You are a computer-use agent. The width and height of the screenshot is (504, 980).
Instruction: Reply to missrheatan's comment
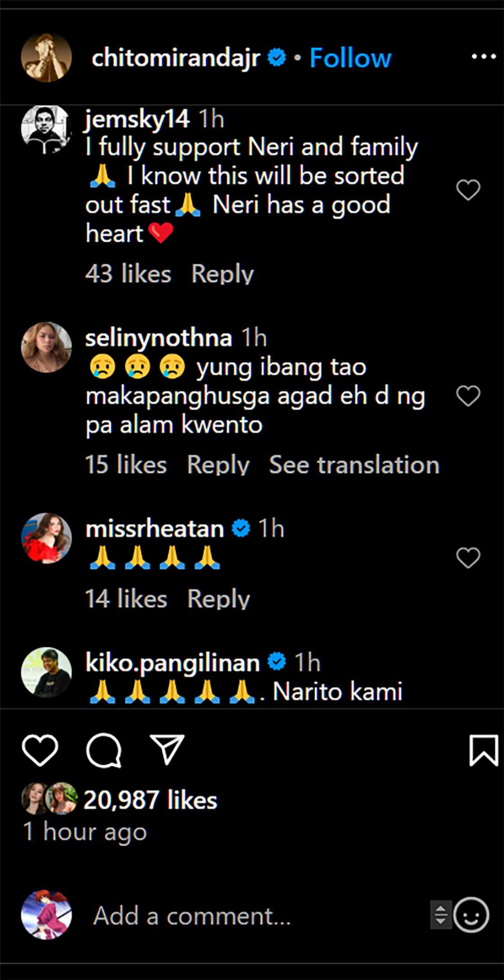tap(218, 599)
